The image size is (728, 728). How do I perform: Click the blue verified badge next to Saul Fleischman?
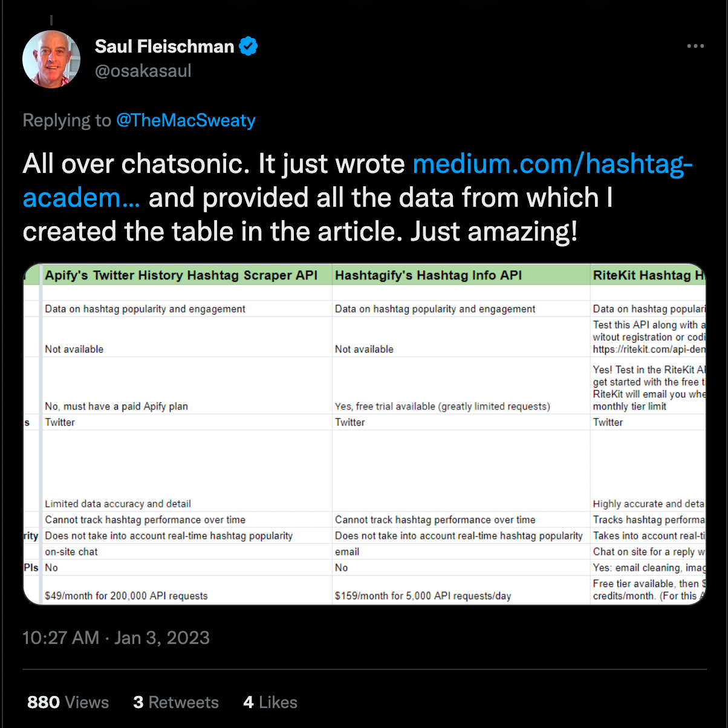click(248, 46)
